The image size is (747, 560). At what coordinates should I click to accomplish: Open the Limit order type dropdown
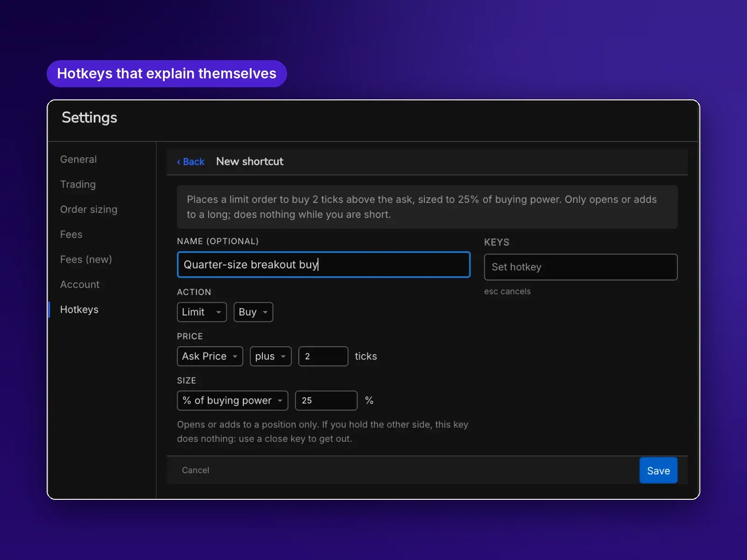(x=202, y=312)
